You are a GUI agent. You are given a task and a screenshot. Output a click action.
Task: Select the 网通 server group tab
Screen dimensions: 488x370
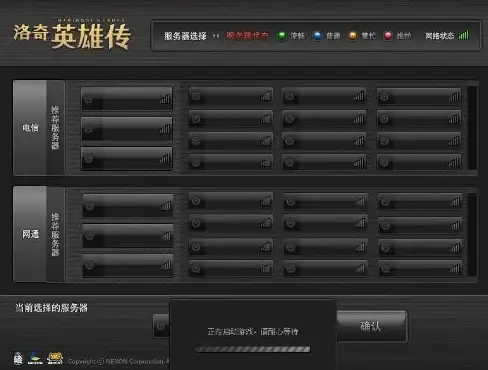pyautogui.click(x=30, y=234)
